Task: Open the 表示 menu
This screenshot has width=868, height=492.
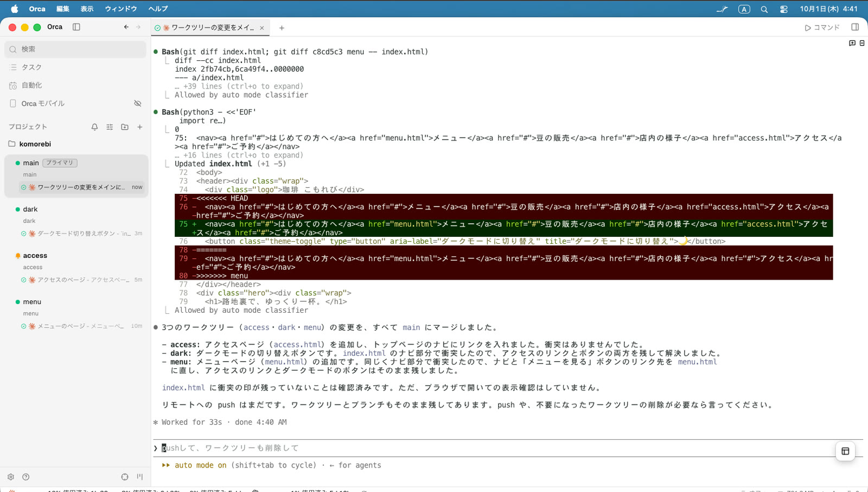Action: 87,9
